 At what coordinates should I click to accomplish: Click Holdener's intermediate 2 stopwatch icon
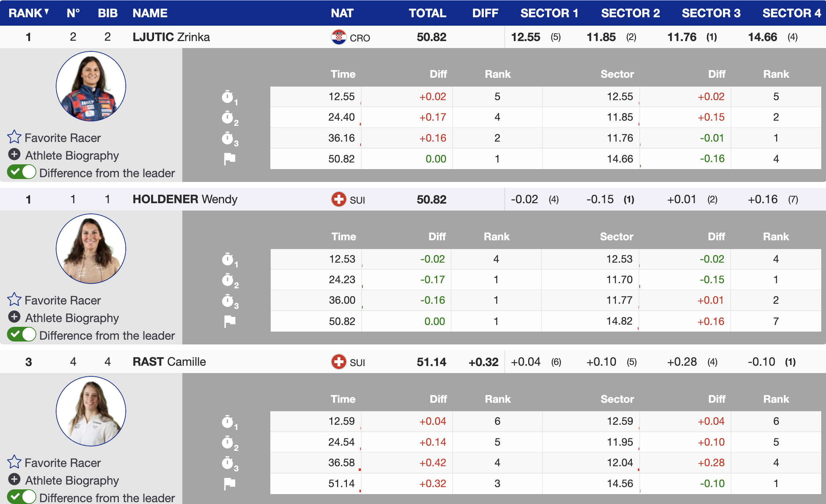click(228, 280)
